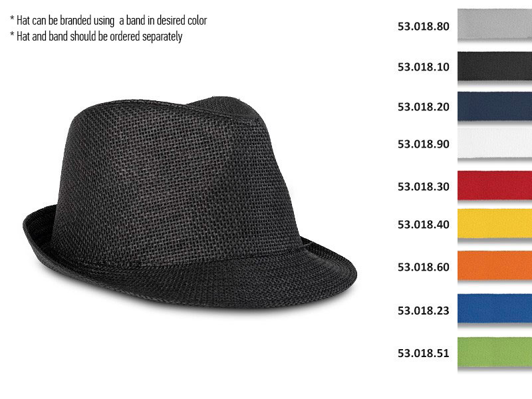This screenshot has height=399, width=532.
Task: Click the note about ordering hat and band separately
Action: coord(96,37)
